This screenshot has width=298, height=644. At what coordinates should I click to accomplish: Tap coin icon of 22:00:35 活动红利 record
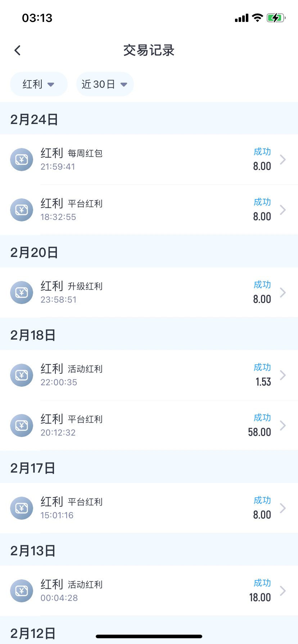pyautogui.click(x=22, y=375)
